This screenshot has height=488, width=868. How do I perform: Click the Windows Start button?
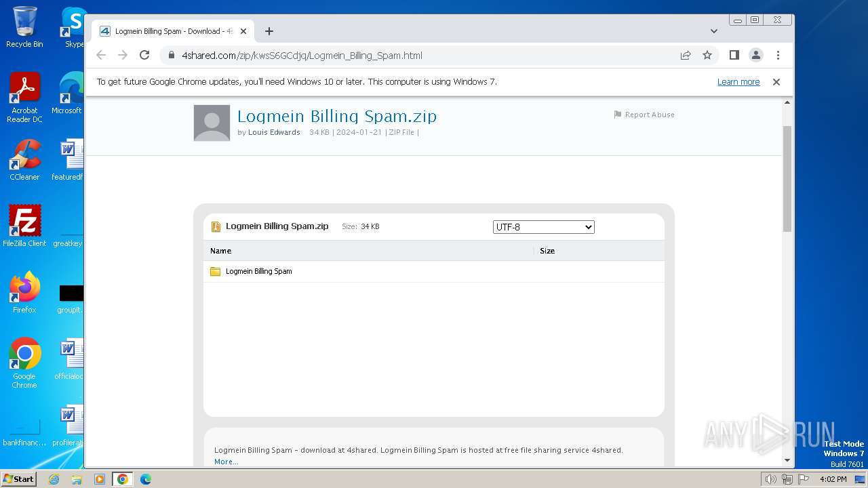point(18,479)
